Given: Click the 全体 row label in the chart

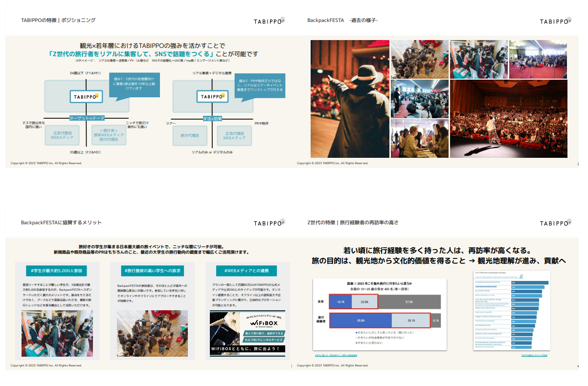Looking at the screenshot, I should (321, 302).
